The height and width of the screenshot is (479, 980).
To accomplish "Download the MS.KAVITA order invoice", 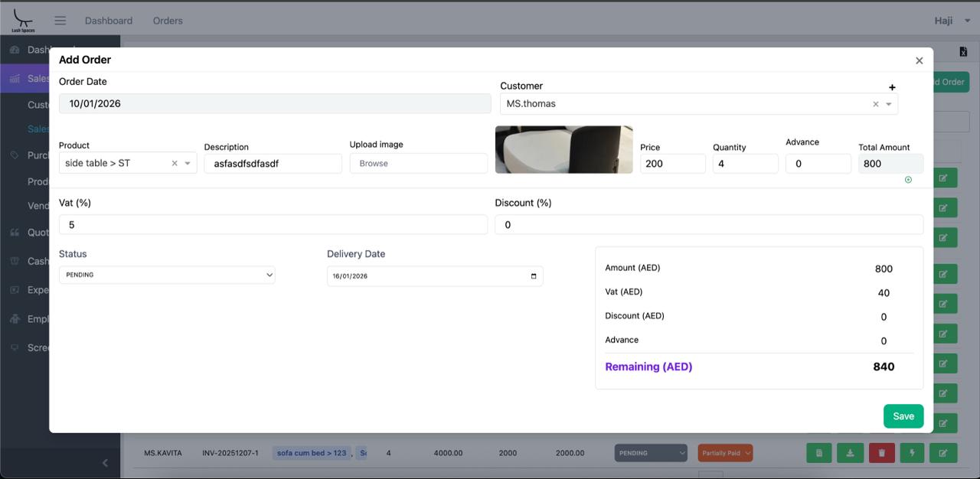I will point(850,453).
